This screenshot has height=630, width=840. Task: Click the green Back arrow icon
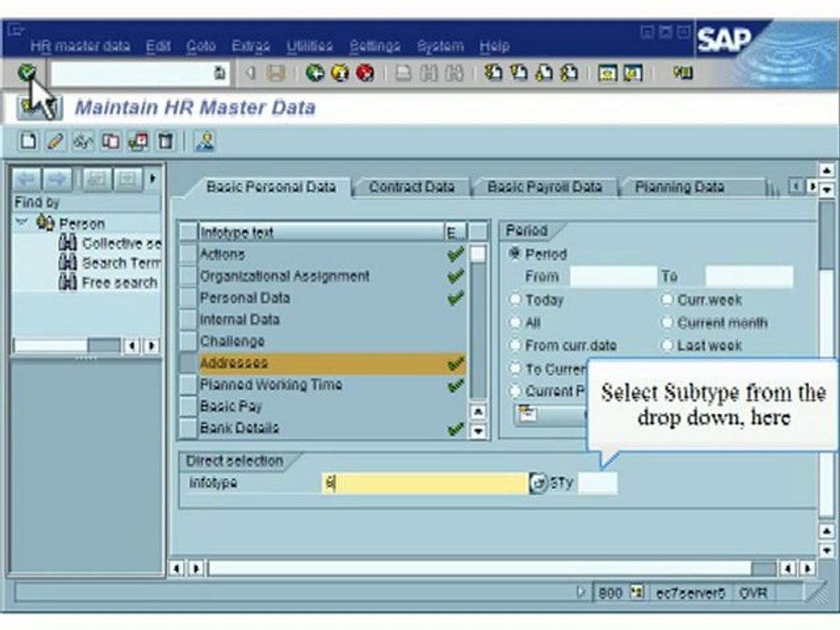(x=314, y=73)
